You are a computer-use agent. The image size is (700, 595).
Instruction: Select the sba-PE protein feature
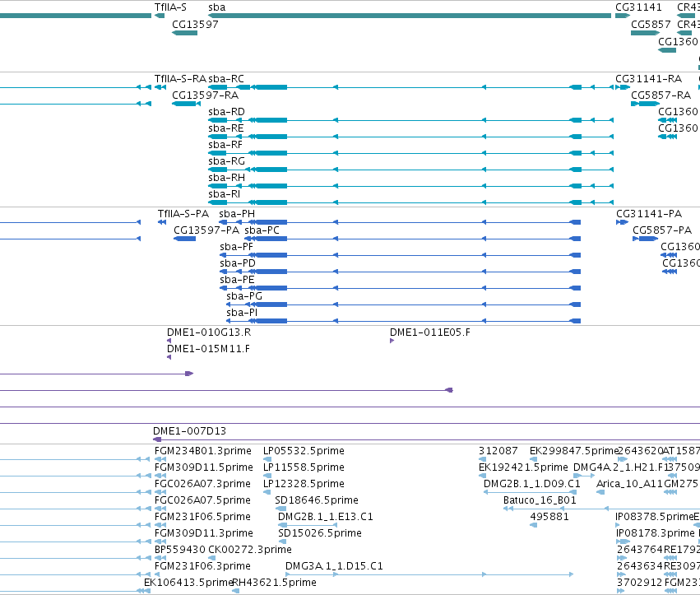[400, 288]
